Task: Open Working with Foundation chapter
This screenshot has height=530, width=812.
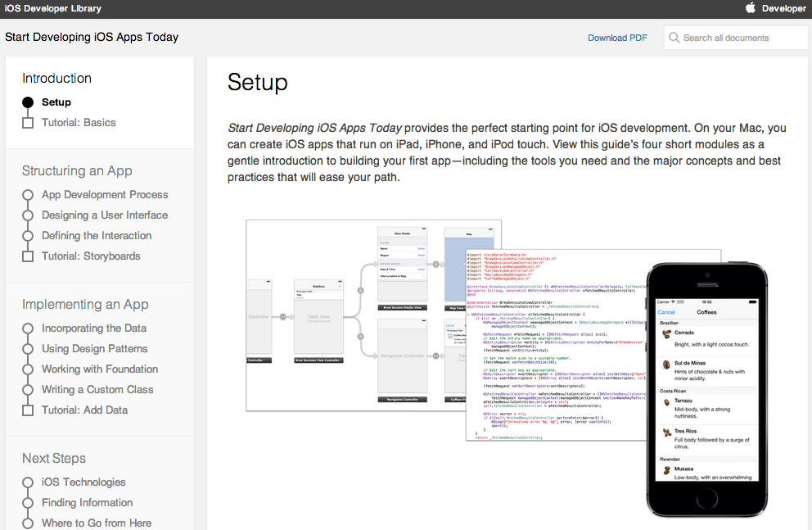Action: (100, 369)
